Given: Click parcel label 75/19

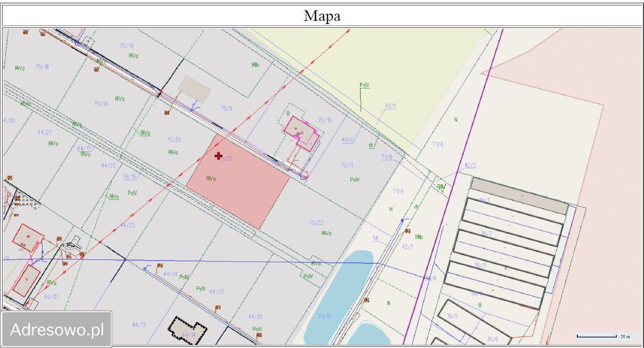Looking at the screenshot, I should click(x=100, y=104).
